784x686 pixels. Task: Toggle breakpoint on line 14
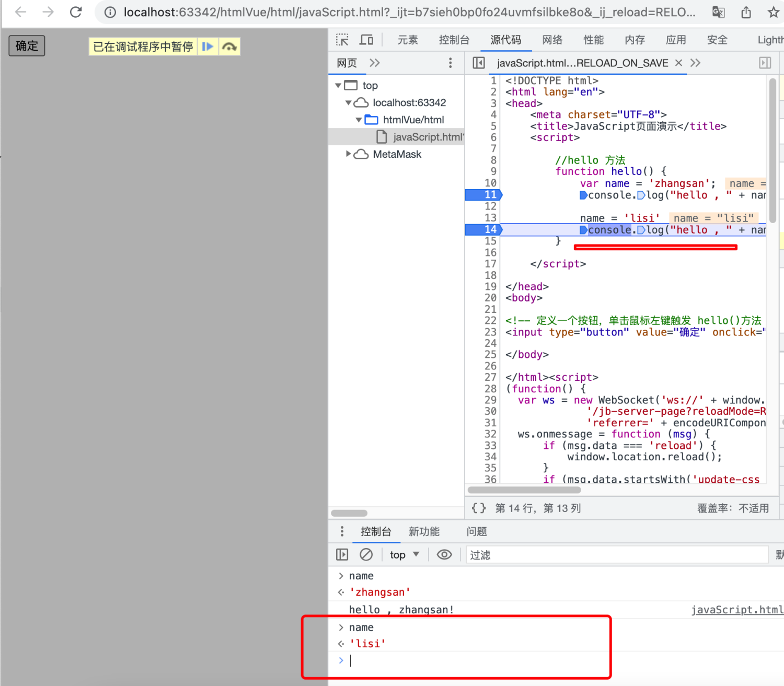coord(483,229)
